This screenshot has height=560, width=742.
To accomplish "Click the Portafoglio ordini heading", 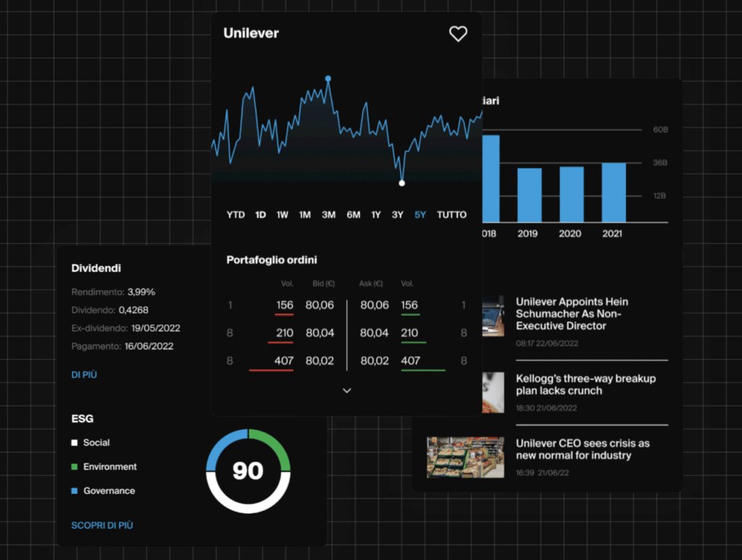I will 272,259.
